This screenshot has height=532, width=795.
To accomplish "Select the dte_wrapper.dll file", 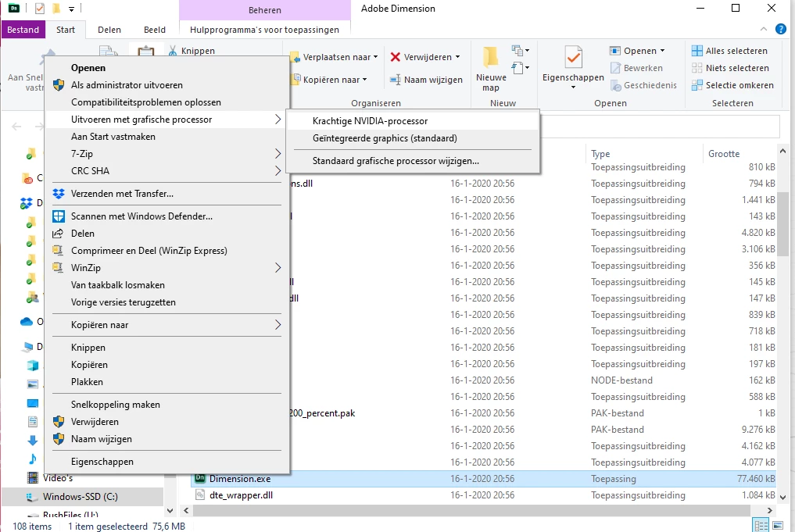I will 240,495.
